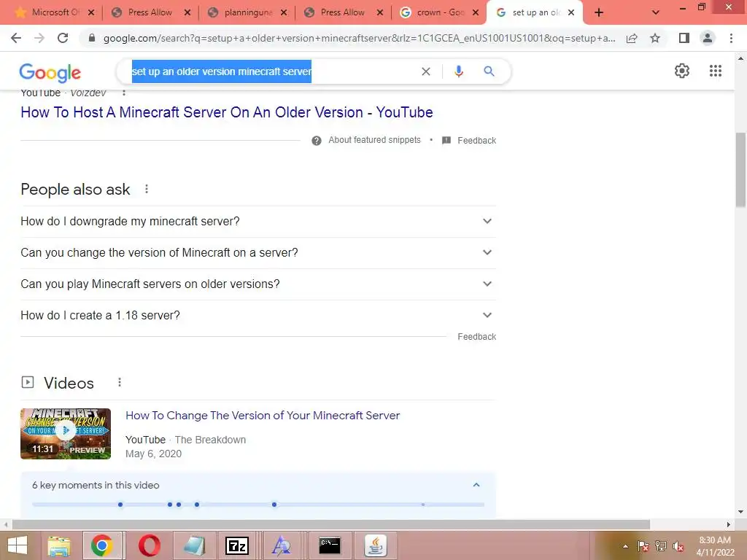747x560 pixels.
Task: Share this page from address bar
Action: (632, 38)
